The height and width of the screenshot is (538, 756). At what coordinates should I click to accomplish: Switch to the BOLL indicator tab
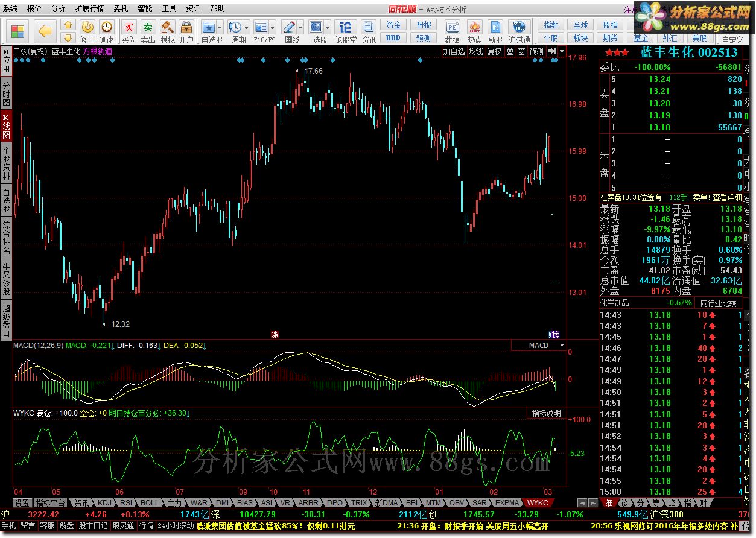(149, 503)
